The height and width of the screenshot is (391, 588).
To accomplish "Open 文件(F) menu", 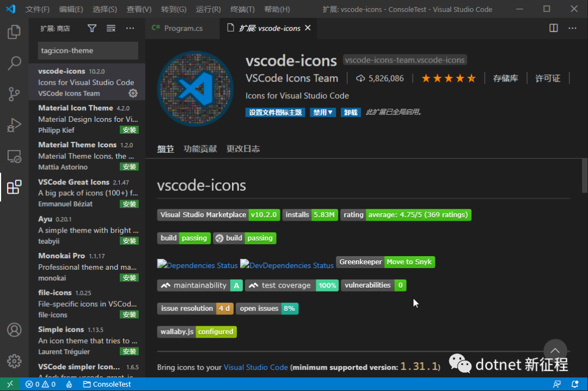I will pyautogui.click(x=38, y=9).
